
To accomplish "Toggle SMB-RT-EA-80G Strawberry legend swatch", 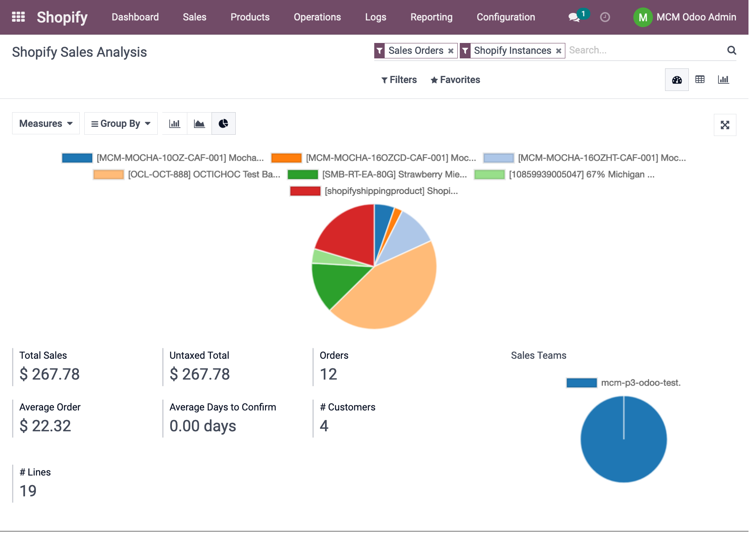I will pyautogui.click(x=303, y=175).
